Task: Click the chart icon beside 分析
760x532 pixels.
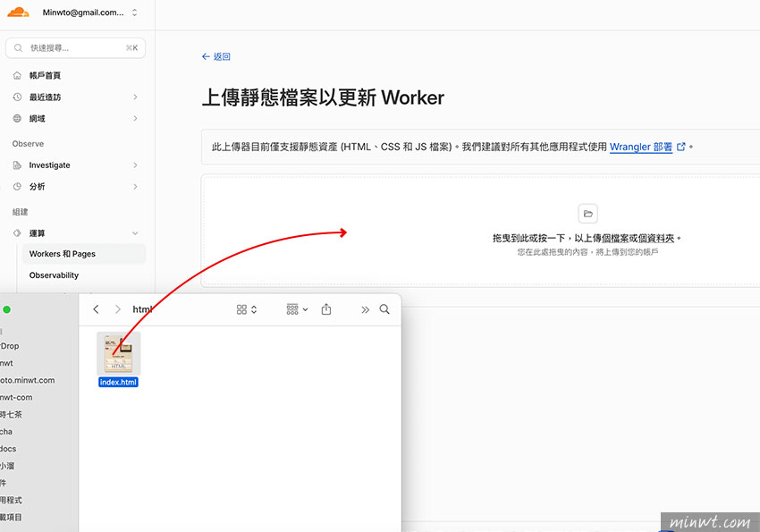Action: (17, 187)
